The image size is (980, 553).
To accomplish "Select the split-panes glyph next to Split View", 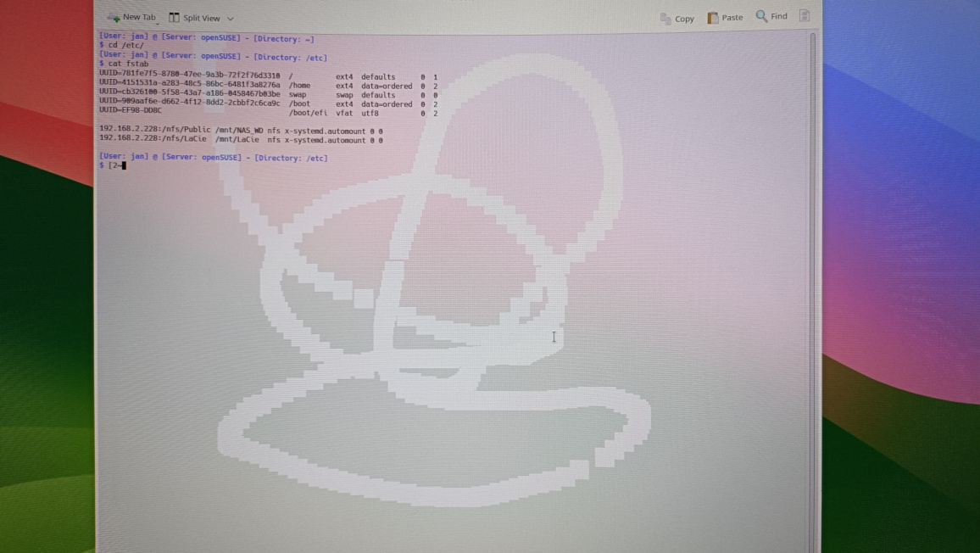I will coord(174,17).
